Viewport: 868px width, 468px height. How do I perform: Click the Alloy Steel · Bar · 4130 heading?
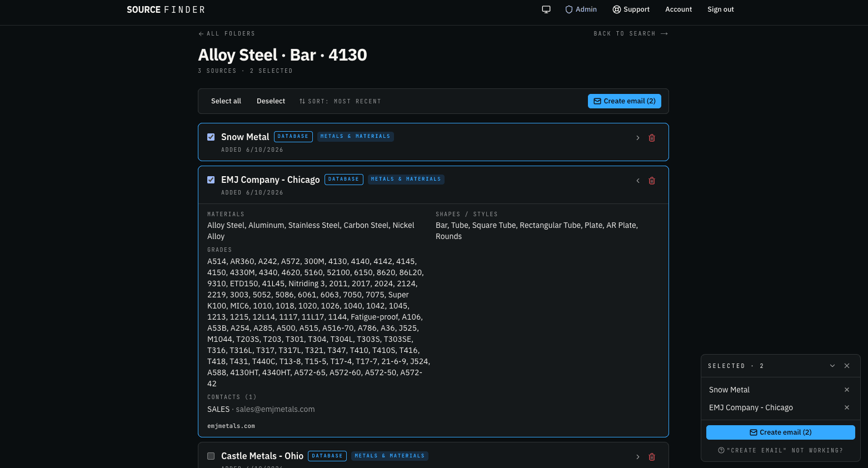[x=283, y=55]
